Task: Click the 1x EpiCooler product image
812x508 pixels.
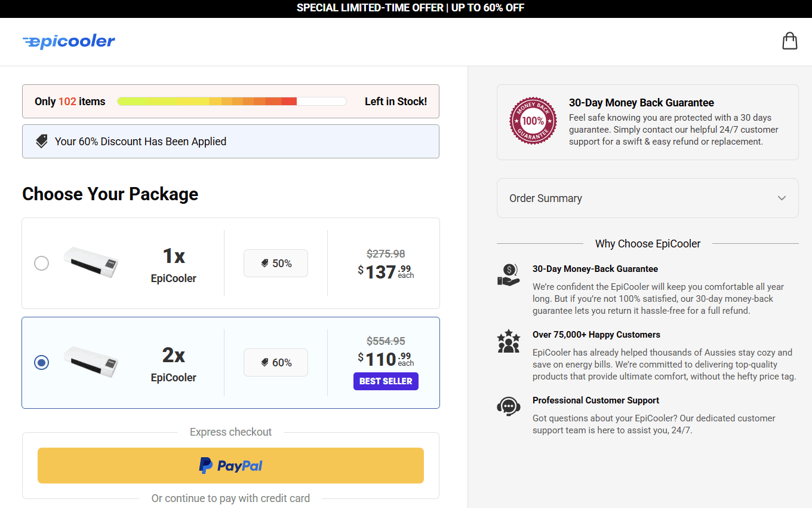Action: (91, 262)
